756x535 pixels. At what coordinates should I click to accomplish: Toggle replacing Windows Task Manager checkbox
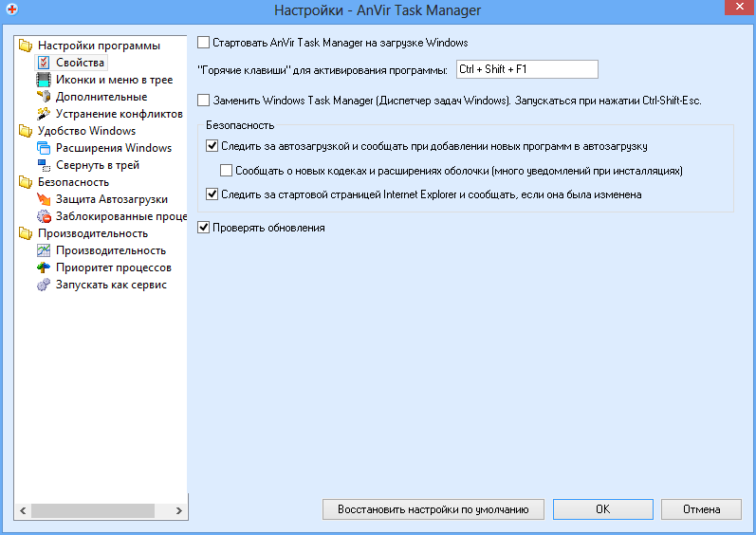[203, 101]
